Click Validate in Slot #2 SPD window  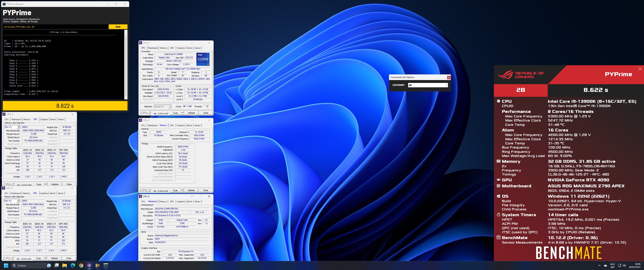click(x=54, y=258)
